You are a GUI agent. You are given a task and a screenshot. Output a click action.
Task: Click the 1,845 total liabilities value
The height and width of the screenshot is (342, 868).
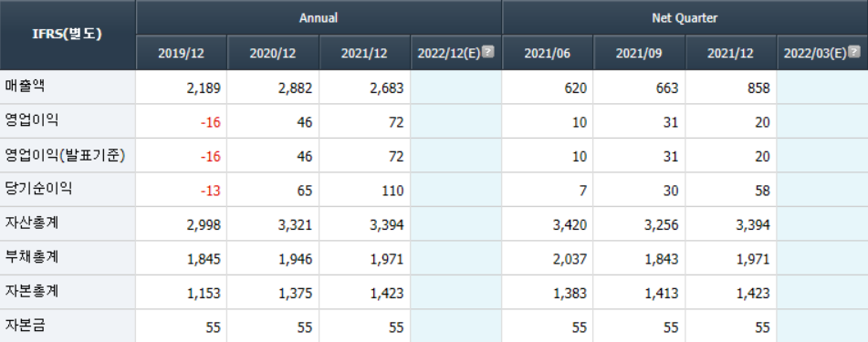pos(204,260)
